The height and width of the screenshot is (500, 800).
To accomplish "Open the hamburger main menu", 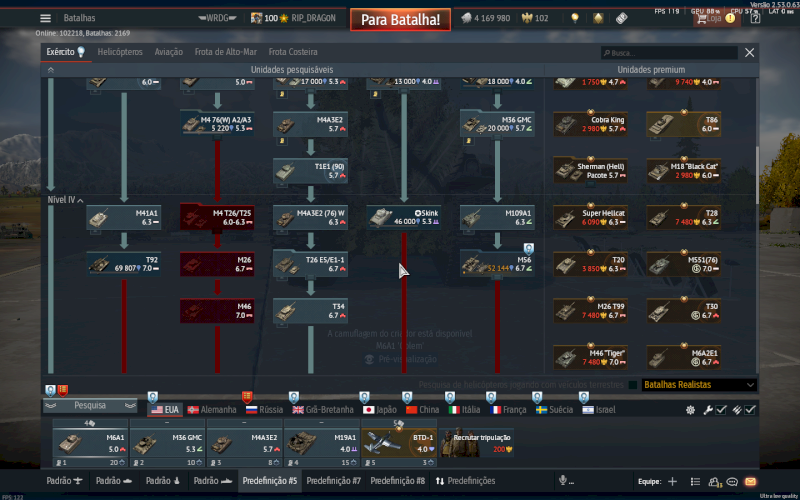I will coord(45,18).
